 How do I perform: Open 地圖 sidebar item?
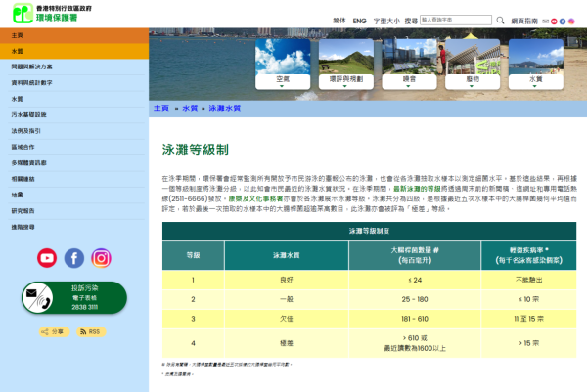click(x=74, y=195)
